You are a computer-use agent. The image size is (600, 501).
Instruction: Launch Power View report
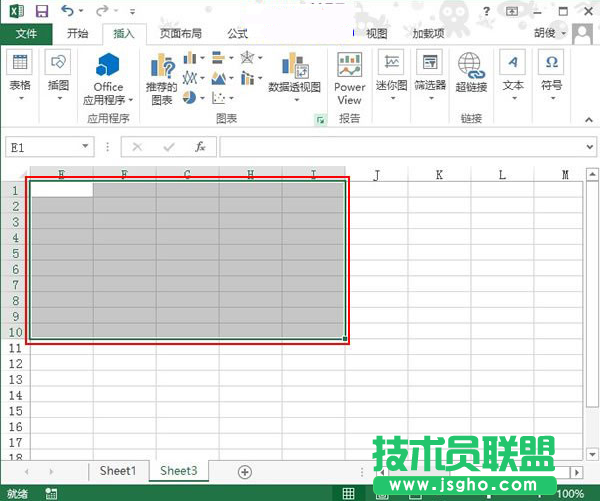(349, 78)
